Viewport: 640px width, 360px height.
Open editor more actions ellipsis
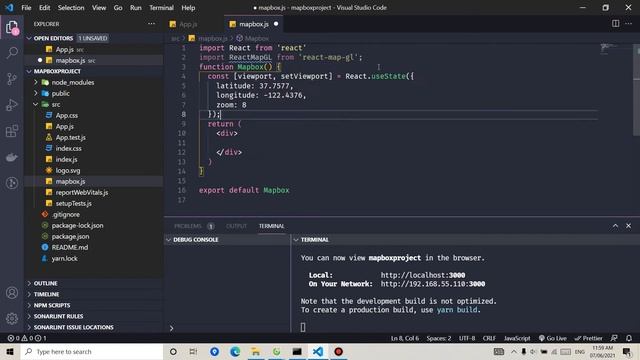(629, 24)
